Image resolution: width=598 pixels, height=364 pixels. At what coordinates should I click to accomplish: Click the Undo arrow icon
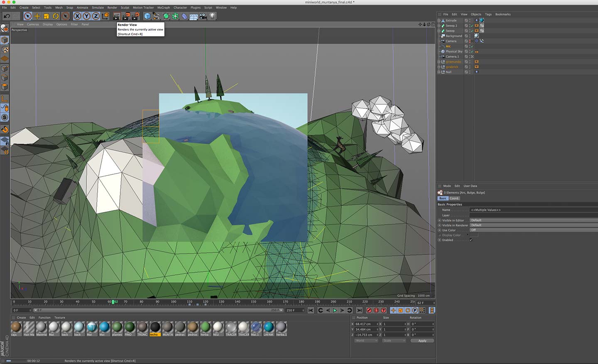(7, 16)
